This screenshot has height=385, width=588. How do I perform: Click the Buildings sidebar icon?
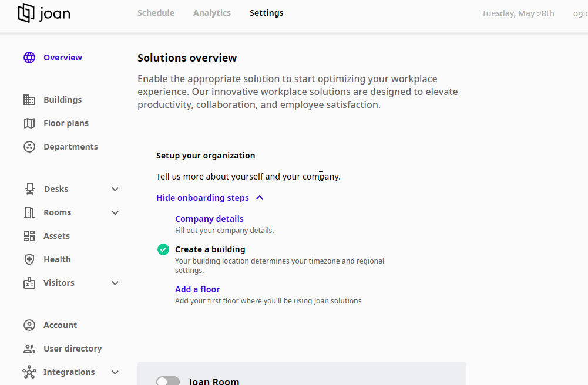[x=29, y=99]
